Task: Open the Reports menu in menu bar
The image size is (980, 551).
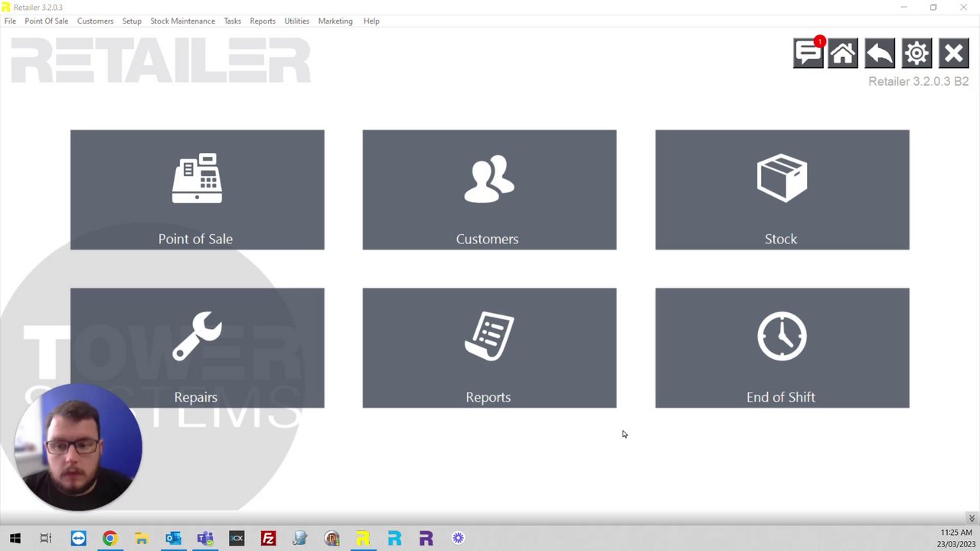Action: pyautogui.click(x=262, y=21)
